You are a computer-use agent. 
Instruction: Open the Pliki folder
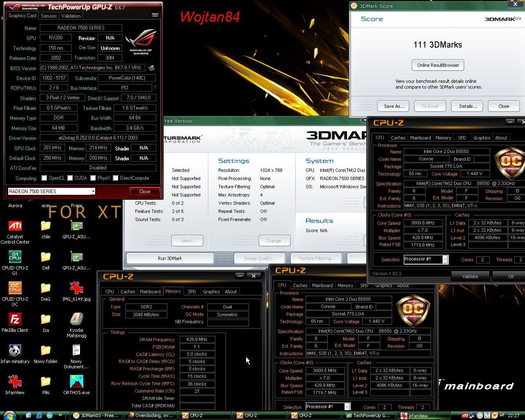(46, 385)
